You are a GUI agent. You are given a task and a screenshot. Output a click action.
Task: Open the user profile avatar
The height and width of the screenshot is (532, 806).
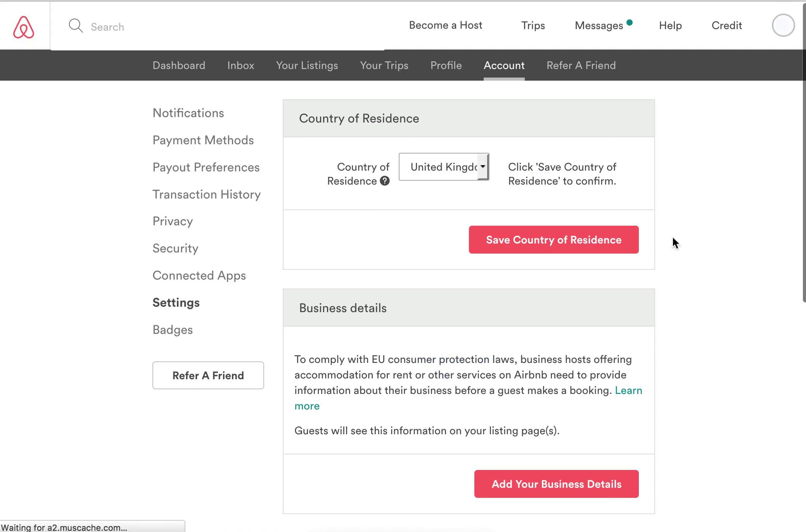pos(783,26)
